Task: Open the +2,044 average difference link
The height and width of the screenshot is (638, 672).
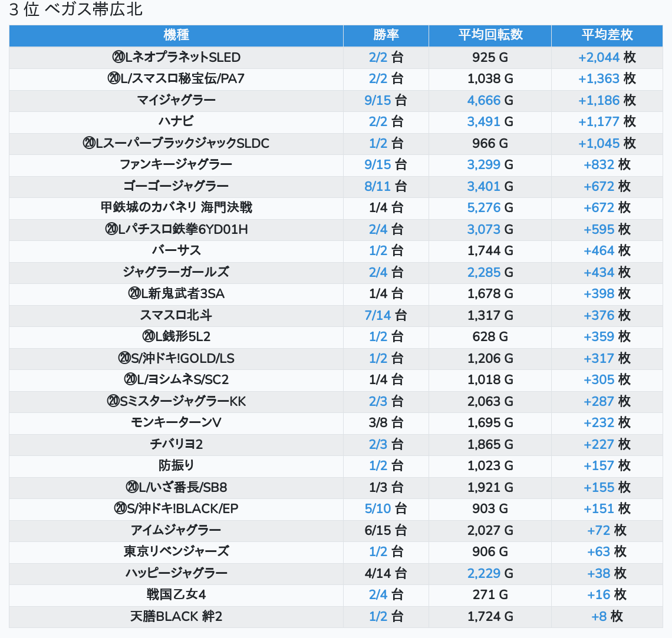Action: coord(599,58)
